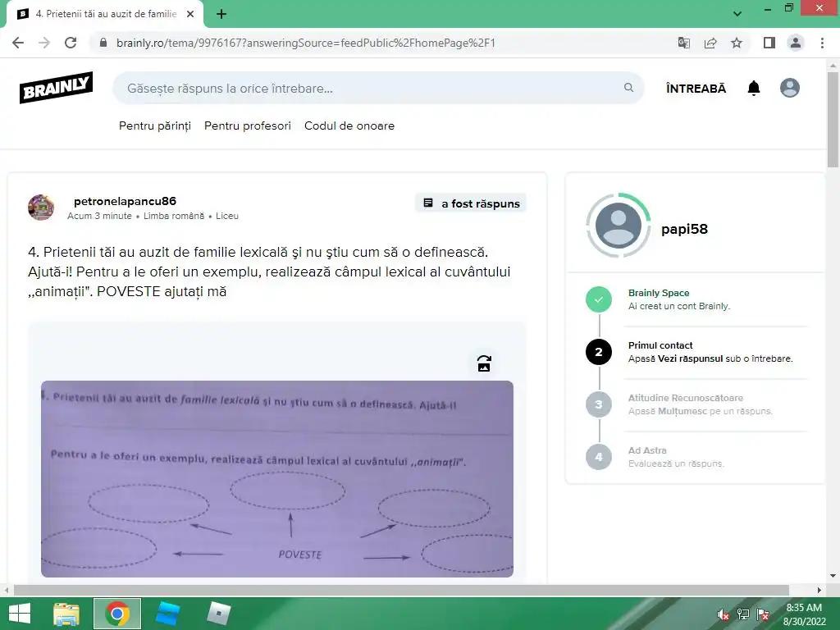The image size is (840, 630).
Task: Go back with the browser back arrow
Action: (x=18, y=43)
